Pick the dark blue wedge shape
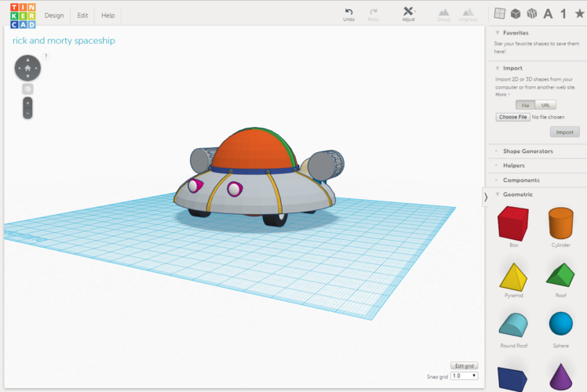This screenshot has height=392, width=587. point(512,379)
